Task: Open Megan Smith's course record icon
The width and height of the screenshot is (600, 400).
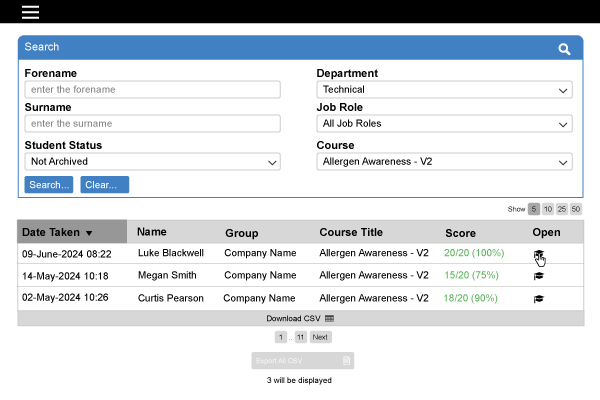Action: (539, 276)
